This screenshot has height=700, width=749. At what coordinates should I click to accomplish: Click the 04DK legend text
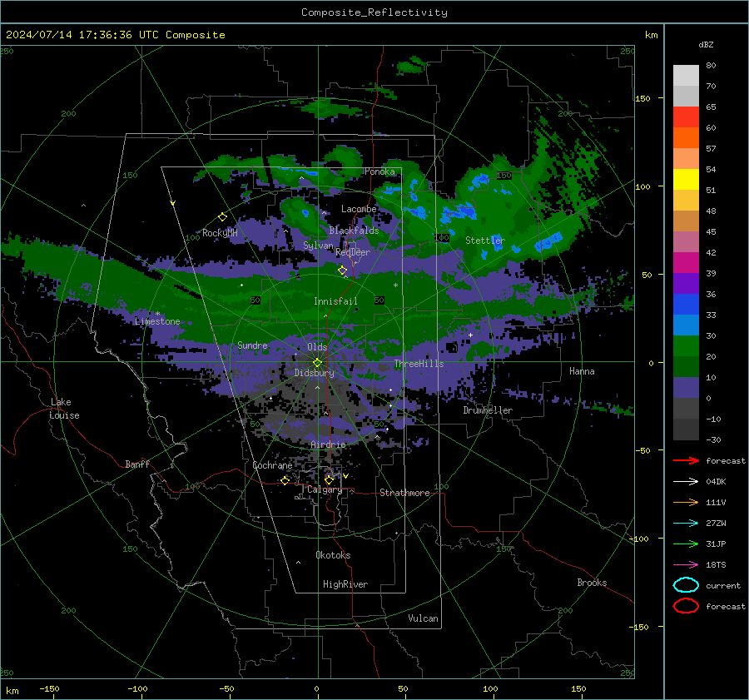point(716,482)
